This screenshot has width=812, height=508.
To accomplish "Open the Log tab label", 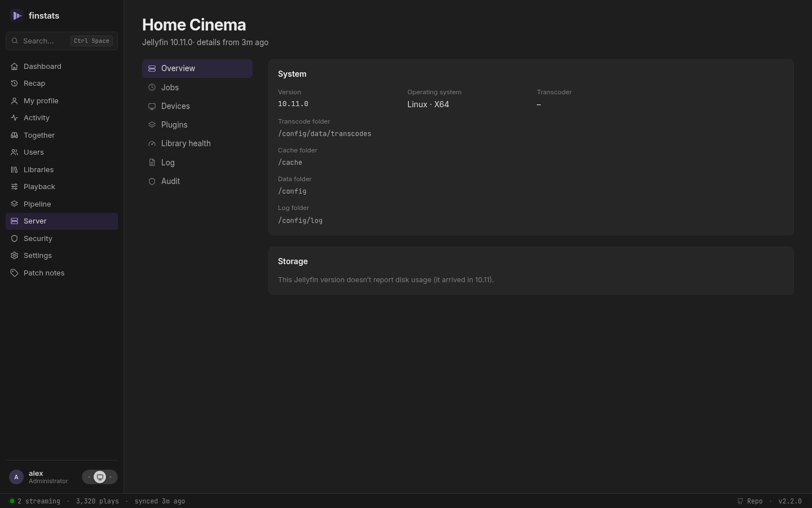I will click(x=168, y=163).
